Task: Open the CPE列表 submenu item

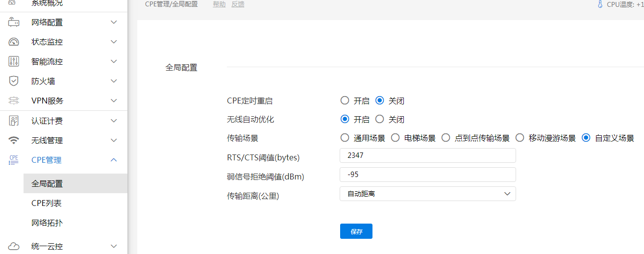Action: (x=47, y=203)
